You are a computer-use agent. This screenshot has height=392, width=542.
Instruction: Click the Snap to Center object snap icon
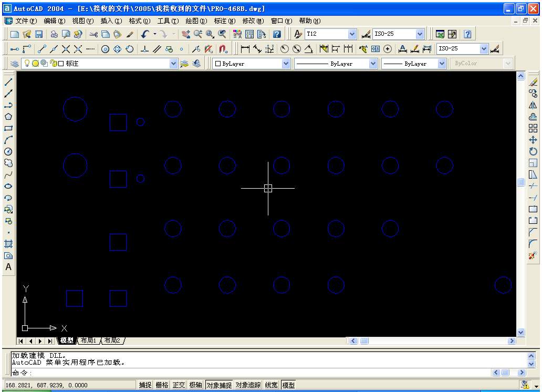pyautogui.click(x=106, y=49)
